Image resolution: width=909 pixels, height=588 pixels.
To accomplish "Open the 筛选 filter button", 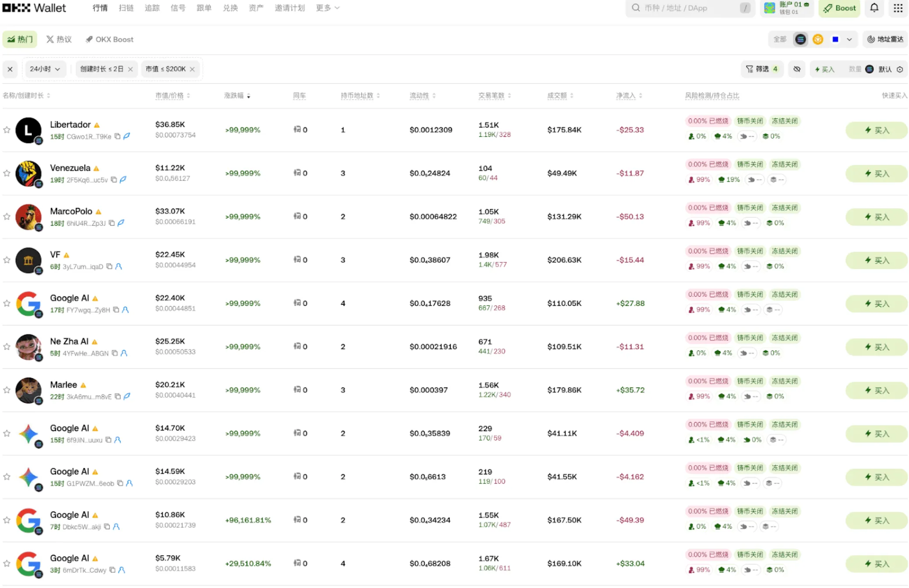I will pos(762,69).
